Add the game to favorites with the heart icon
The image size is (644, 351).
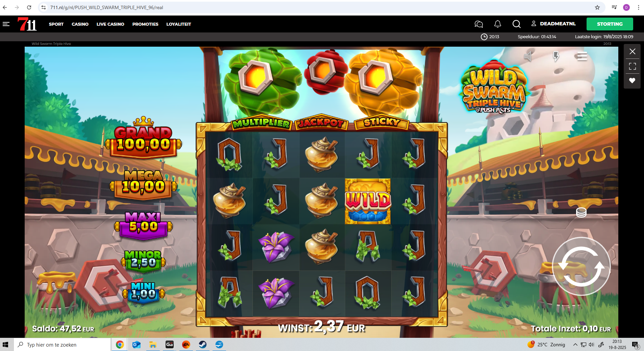pos(632,80)
